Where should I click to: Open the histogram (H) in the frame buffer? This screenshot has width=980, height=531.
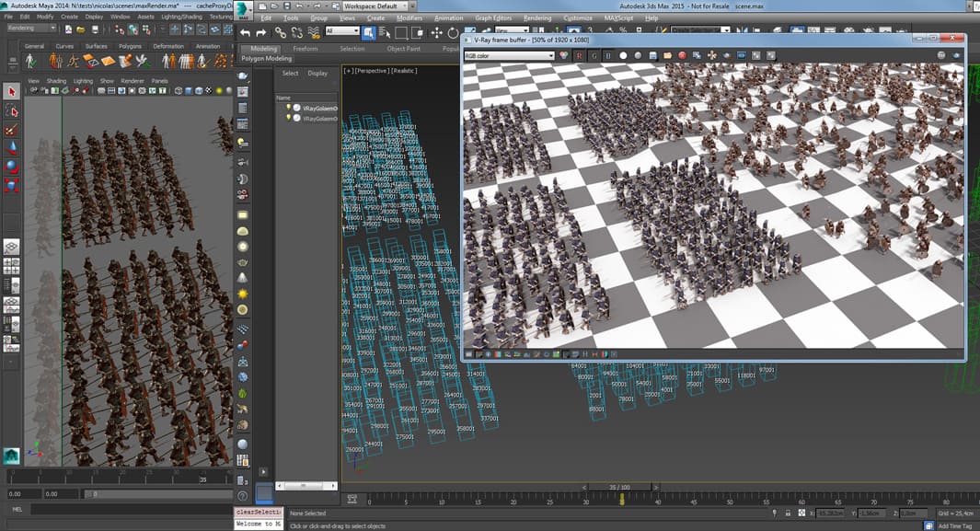[584, 354]
